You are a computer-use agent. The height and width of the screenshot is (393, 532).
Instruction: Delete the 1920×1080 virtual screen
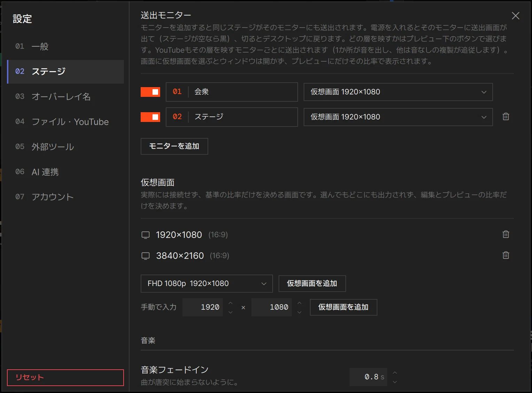coord(506,234)
